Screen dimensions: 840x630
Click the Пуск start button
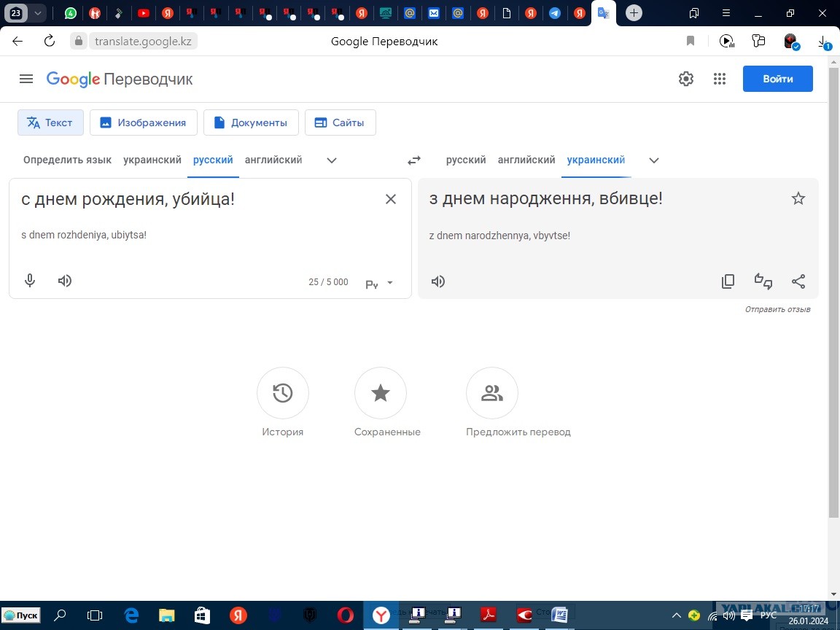(x=20, y=615)
